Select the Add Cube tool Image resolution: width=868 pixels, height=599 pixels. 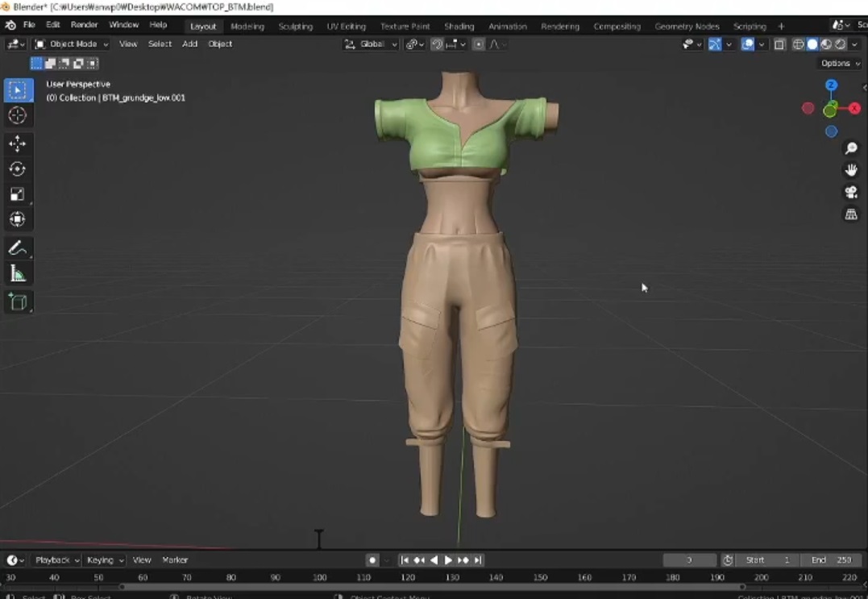18,302
